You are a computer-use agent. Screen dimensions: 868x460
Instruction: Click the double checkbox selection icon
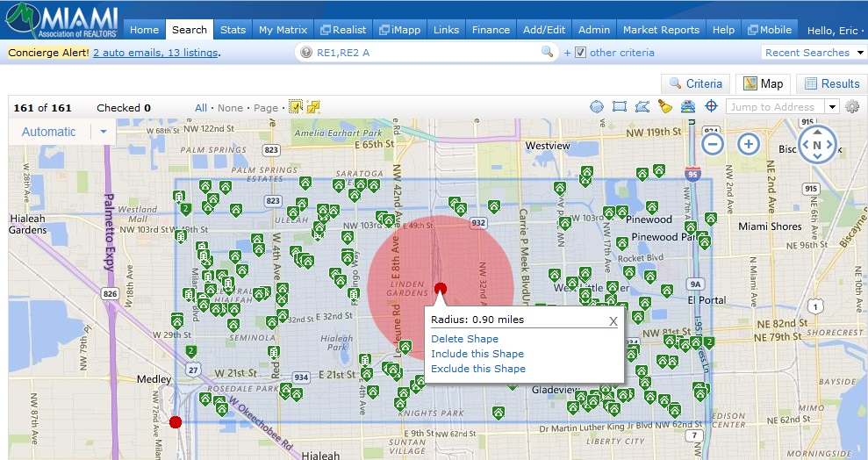pos(313,107)
